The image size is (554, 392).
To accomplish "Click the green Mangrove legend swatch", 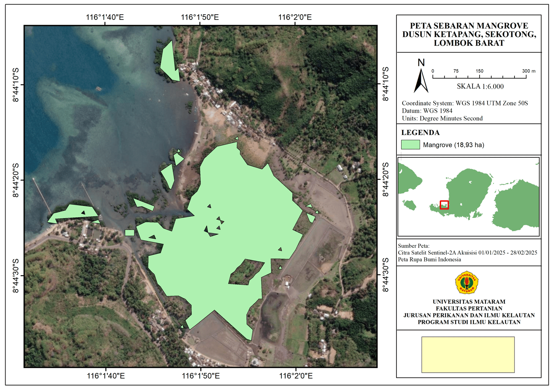I will click(x=410, y=145).
